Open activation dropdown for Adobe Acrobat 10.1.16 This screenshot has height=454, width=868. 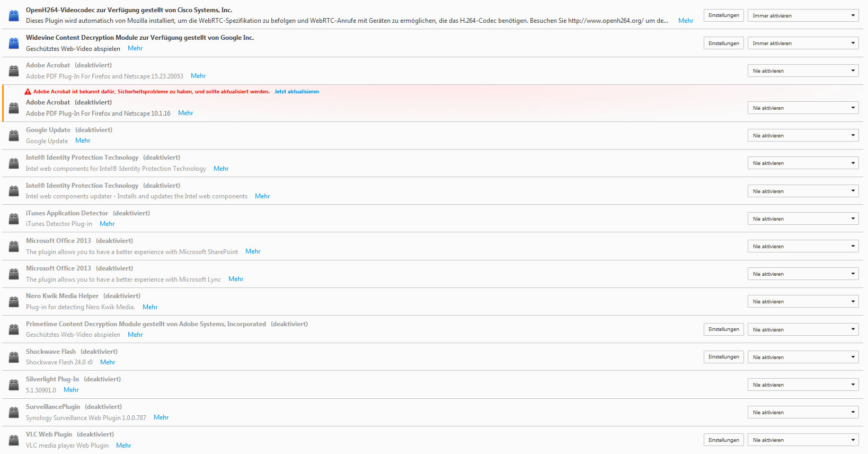pyautogui.click(x=803, y=108)
